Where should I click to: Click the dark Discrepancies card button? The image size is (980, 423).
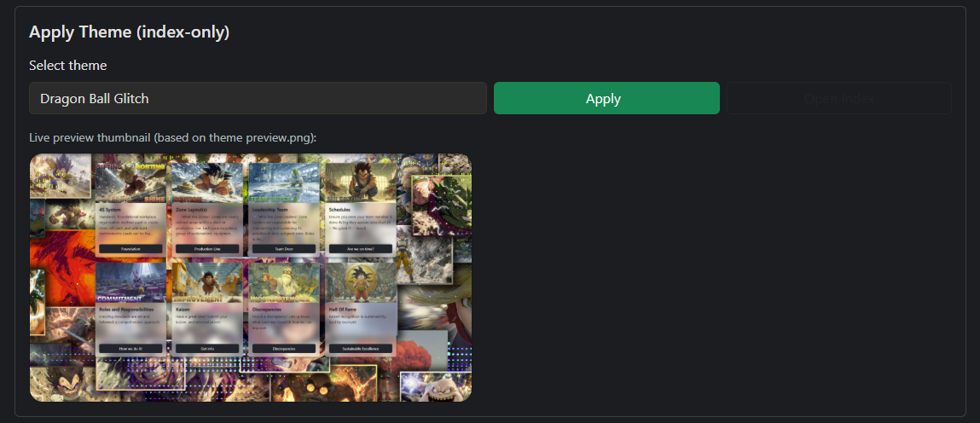point(284,348)
